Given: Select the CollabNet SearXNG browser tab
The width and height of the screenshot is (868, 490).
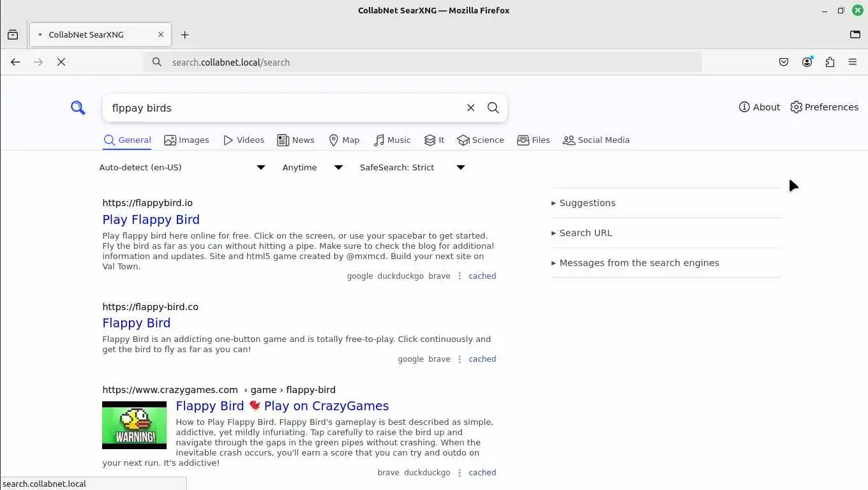Looking at the screenshot, I should point(100,34).
